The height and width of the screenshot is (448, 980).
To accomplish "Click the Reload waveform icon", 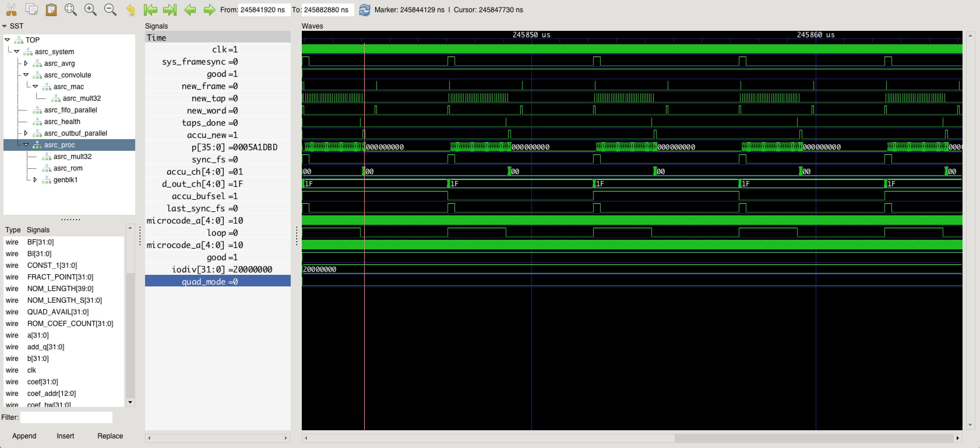I will (x=364, y=10).
